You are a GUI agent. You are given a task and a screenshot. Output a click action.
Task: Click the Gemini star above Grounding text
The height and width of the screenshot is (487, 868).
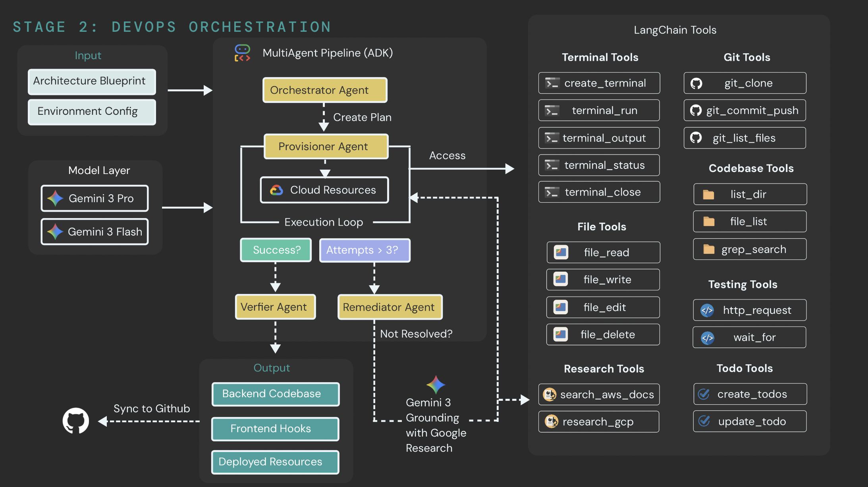coord(436,385)
